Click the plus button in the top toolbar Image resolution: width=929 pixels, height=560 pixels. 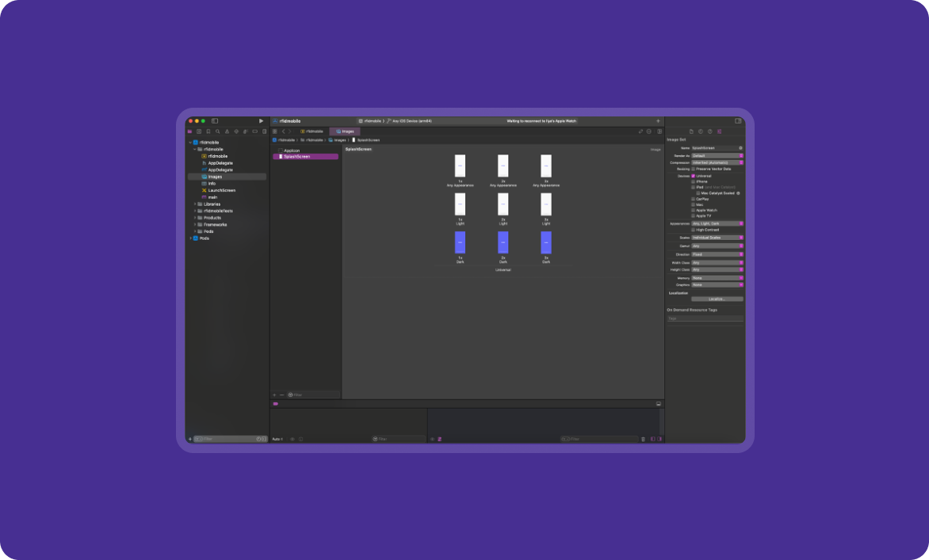pos(657,121)
